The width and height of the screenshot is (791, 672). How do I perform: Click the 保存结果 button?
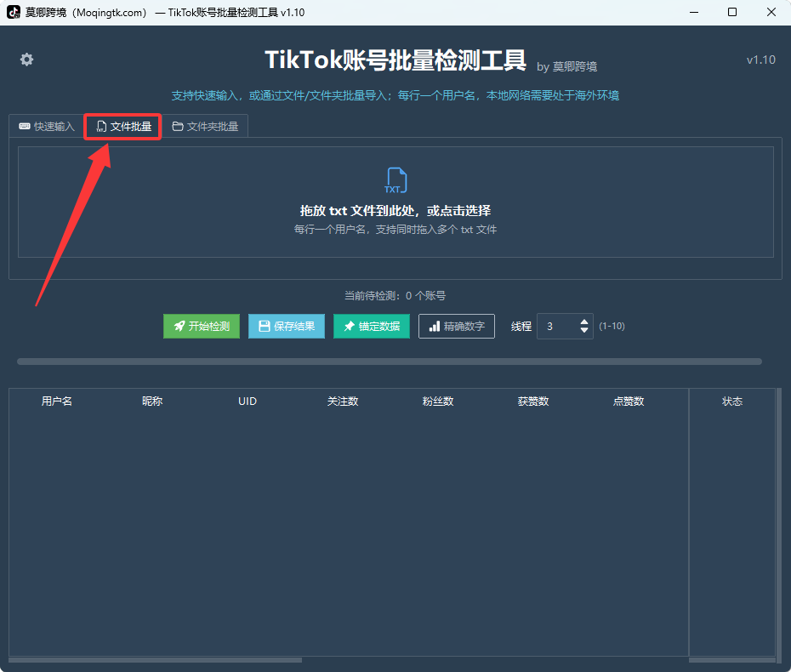pyautogui.click(x=287, y=327)
